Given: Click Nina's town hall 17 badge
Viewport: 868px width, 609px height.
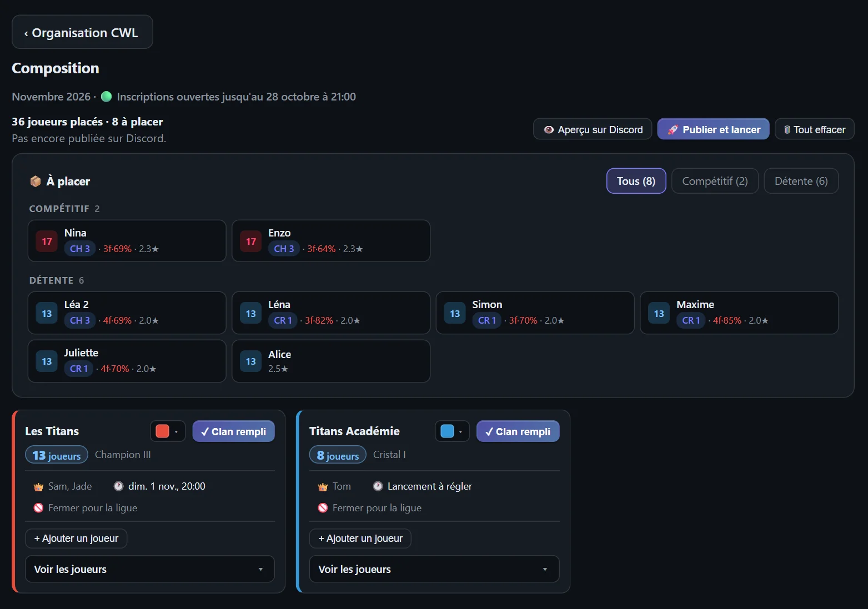Looking at the screenshot, I should [47, 241].
